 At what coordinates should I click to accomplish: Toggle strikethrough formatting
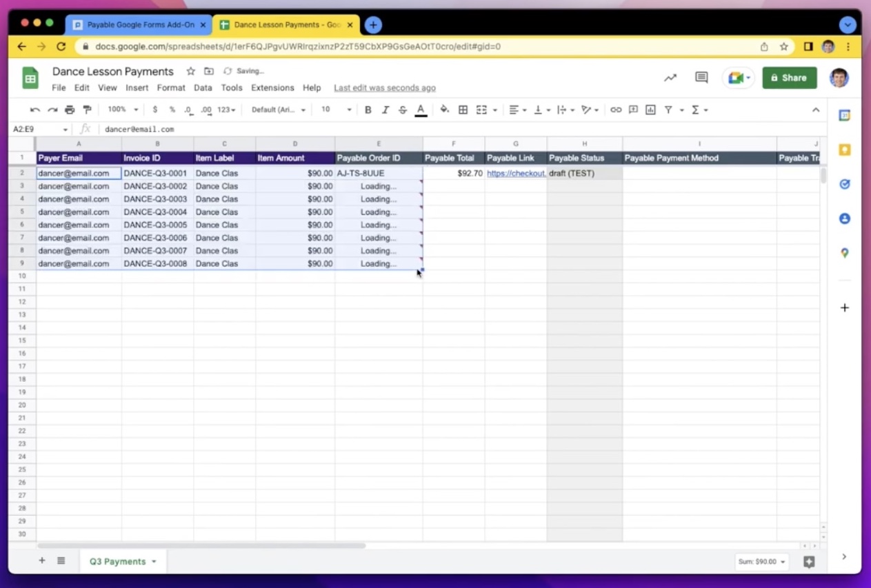[x=402, y=109]
